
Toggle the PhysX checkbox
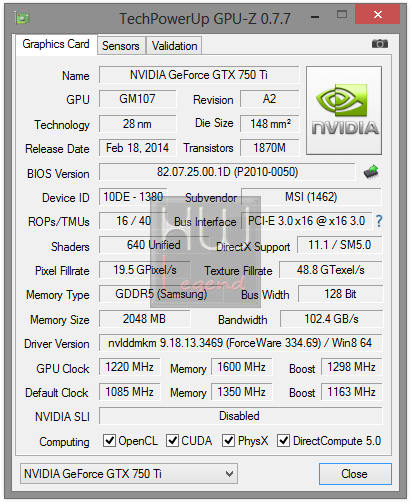228,440
